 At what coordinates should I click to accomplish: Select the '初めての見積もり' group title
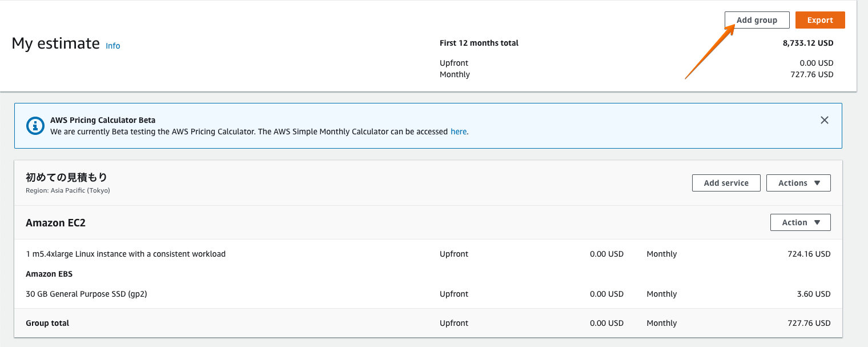click(66, 177)
